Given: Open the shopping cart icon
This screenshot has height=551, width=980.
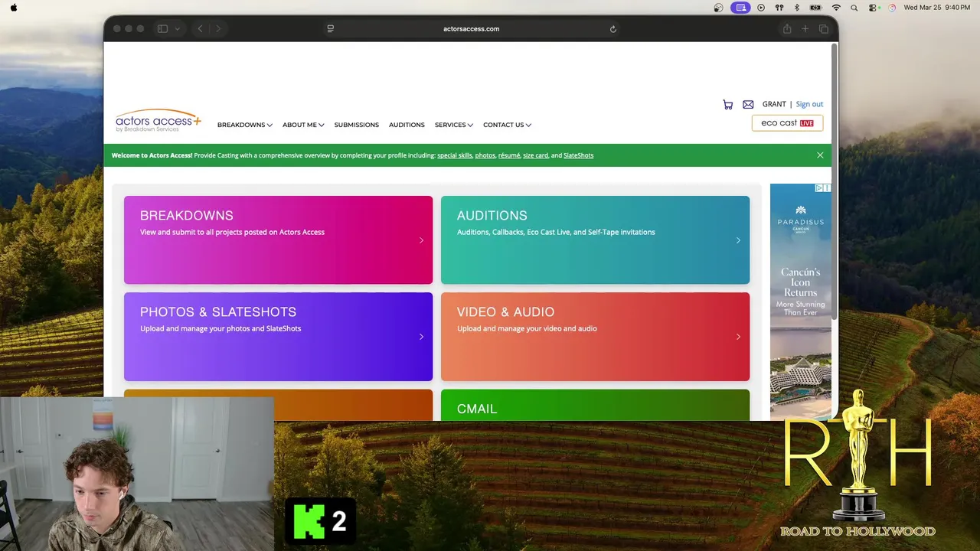Looking at the screenshot, I should click(x=727, y=105).
